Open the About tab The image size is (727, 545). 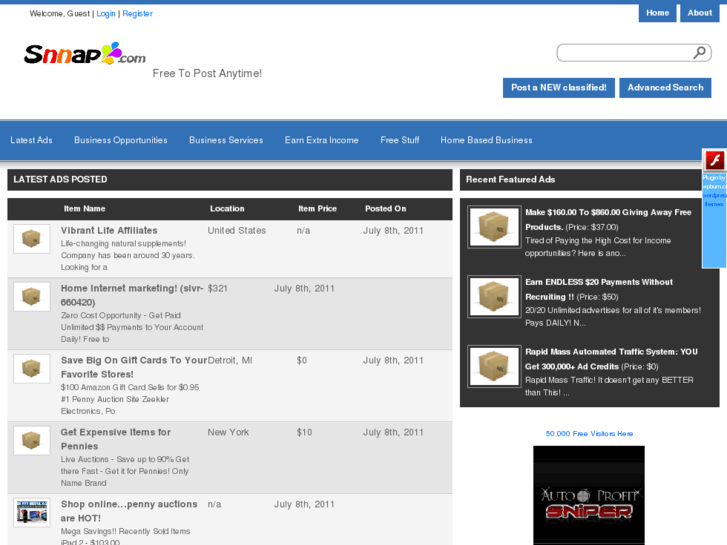(700, 13)
